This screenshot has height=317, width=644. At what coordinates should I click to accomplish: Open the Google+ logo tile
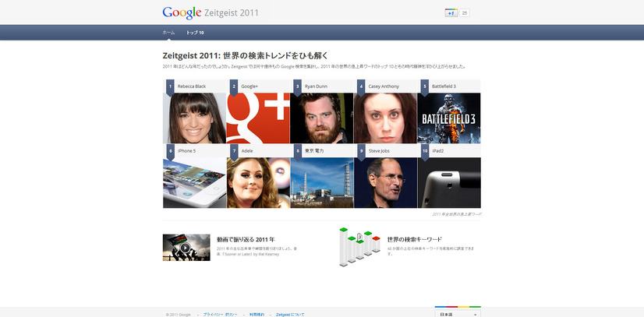(258, 118)
